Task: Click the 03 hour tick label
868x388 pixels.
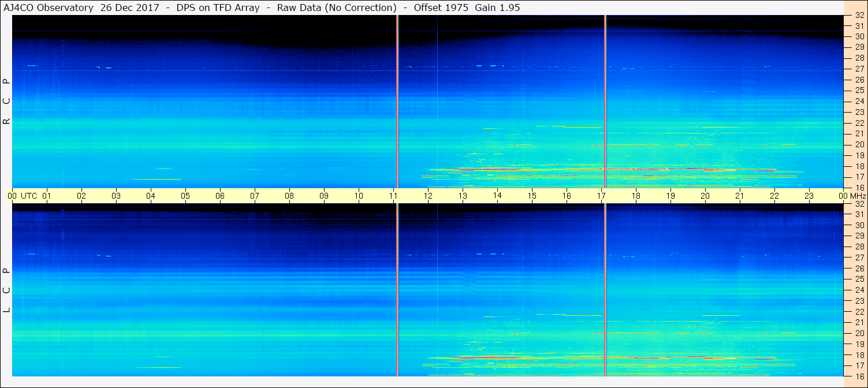Action: point(116,196)
